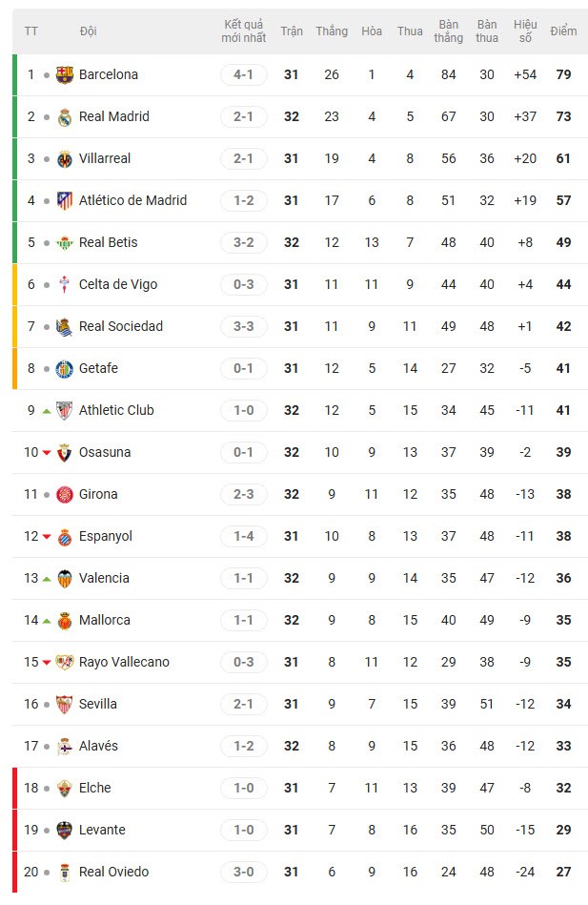Click Barcelona's 4-1 latest result badge

pyautogui.click(x=244, y=74)
